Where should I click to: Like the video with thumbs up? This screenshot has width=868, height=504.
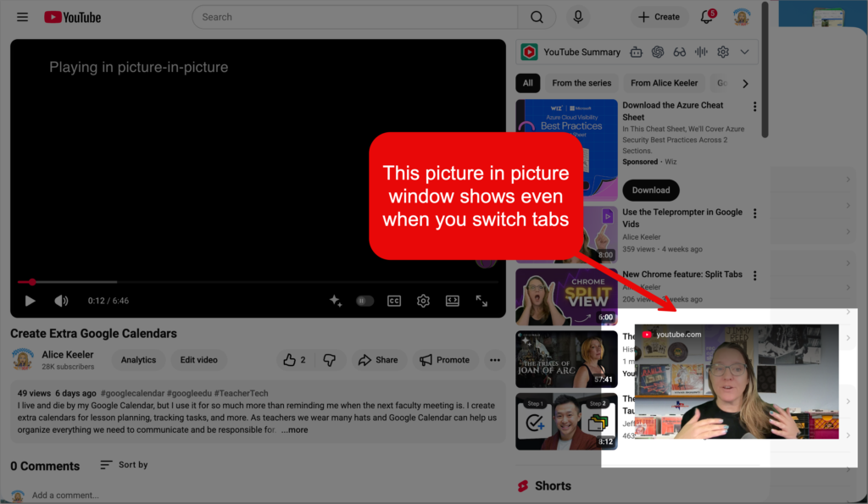[295, 360]
